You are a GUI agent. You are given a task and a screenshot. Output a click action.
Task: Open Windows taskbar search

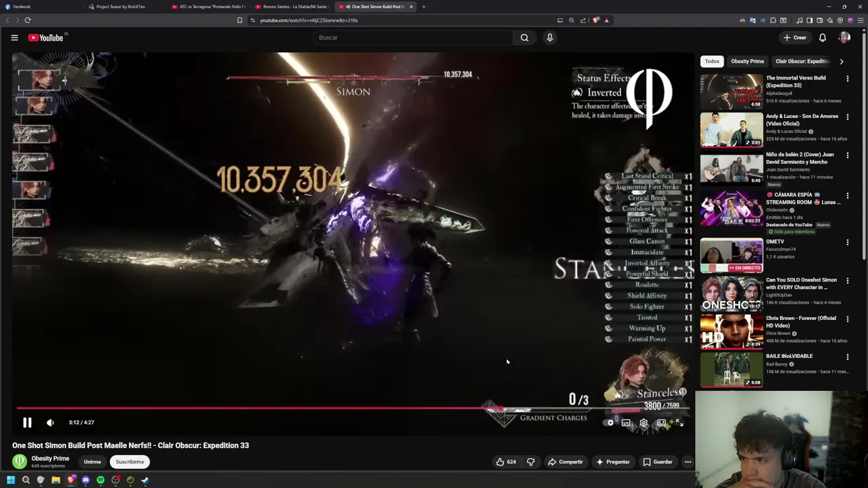[26, 481]
